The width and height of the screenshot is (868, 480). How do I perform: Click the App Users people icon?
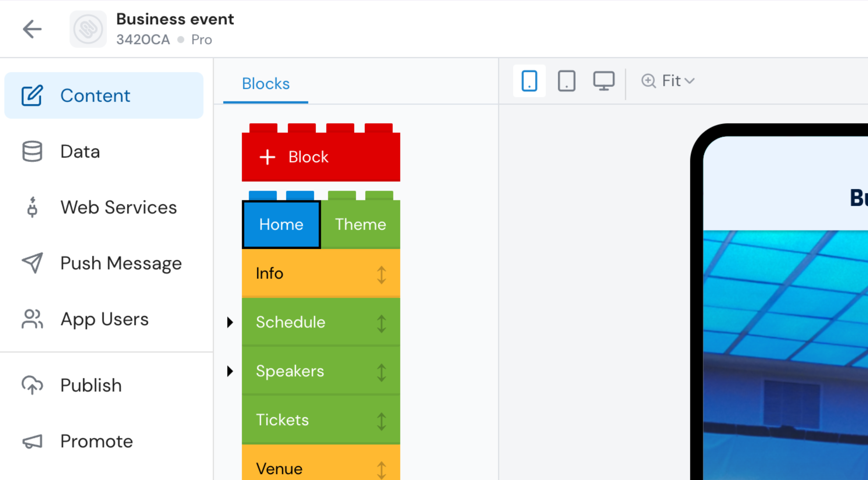point(32,319)
